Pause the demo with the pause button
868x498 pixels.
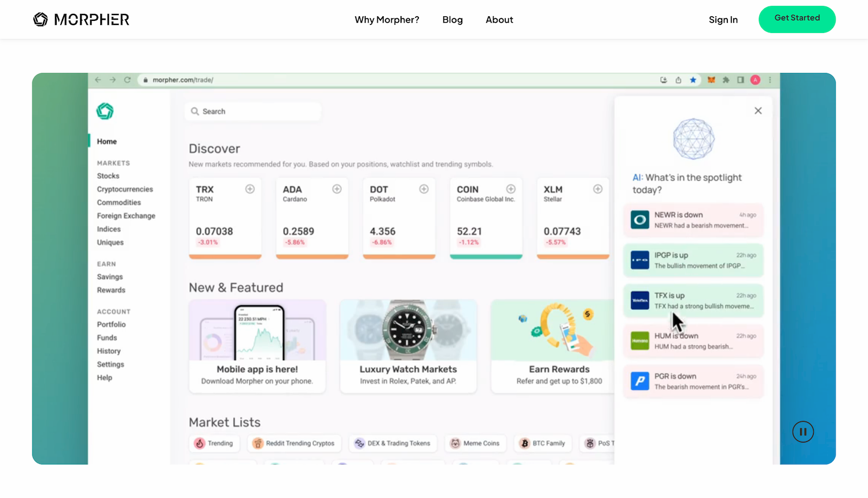click(803, 431)
